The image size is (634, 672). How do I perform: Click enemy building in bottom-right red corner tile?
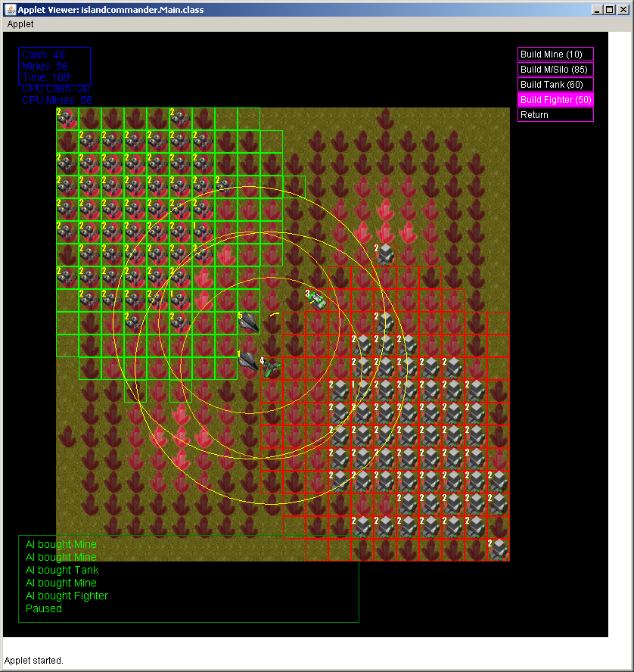pos(499,550)
